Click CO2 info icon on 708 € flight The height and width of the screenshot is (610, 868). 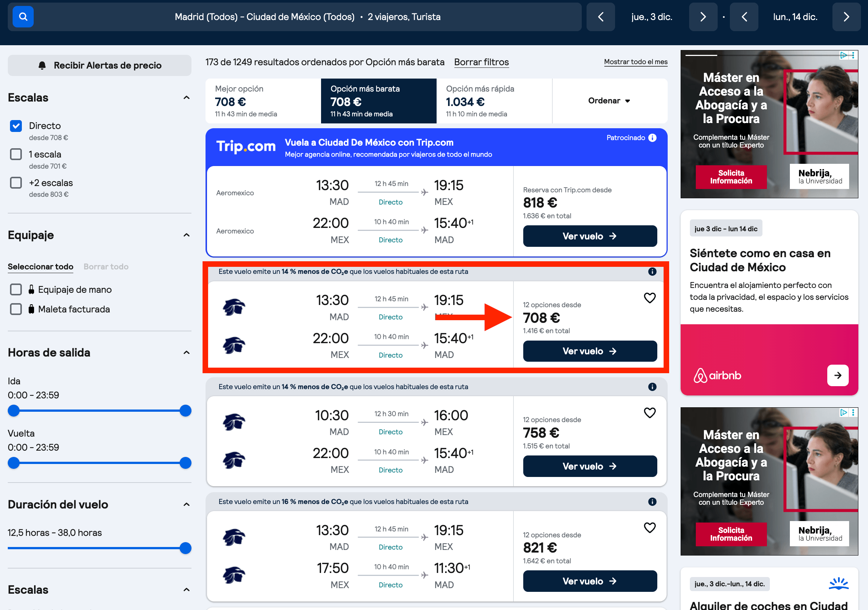[652, 271]
